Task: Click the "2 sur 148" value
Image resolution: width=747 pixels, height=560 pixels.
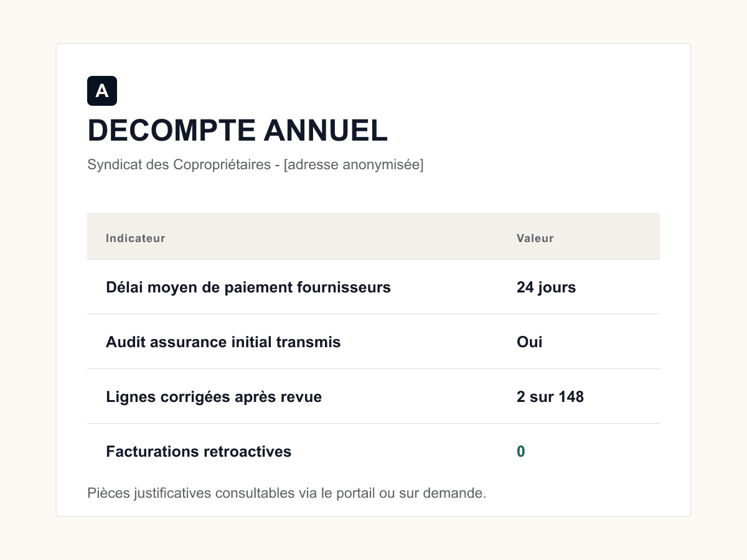Action: pyautogui.click(x=550, y=397)
